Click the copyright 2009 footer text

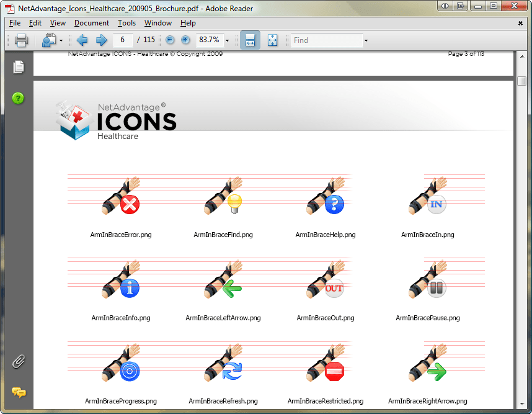[x=145, y=53]
